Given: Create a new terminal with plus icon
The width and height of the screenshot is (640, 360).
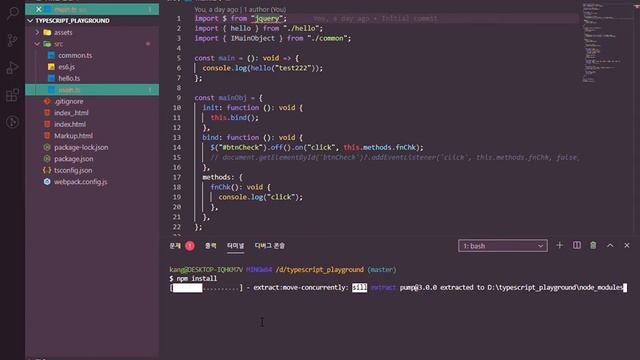Looking at the screenshot, I should [559, 245].
